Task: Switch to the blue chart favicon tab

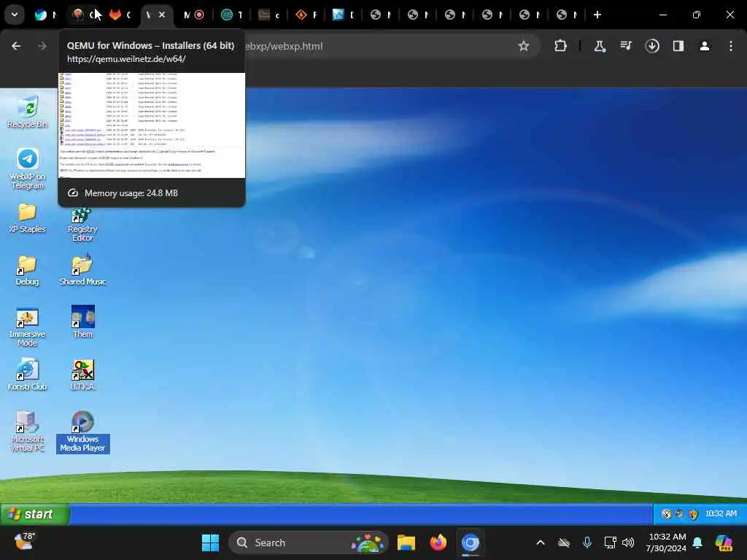Action: [x=344, y=15]
